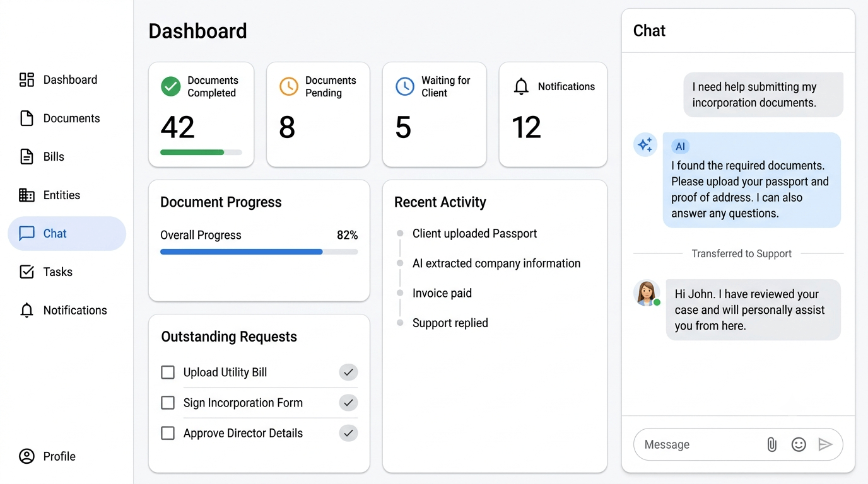Click the Bills receipt icon in sidebar
The width and height of the screenshot is (868, 484).
coord(26,156)
